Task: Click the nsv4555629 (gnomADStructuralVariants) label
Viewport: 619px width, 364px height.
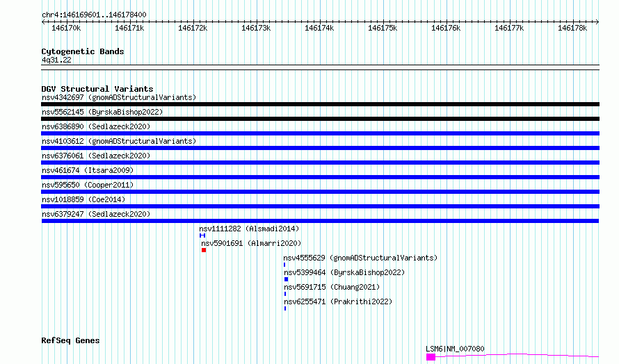Action: click(360, 258)
